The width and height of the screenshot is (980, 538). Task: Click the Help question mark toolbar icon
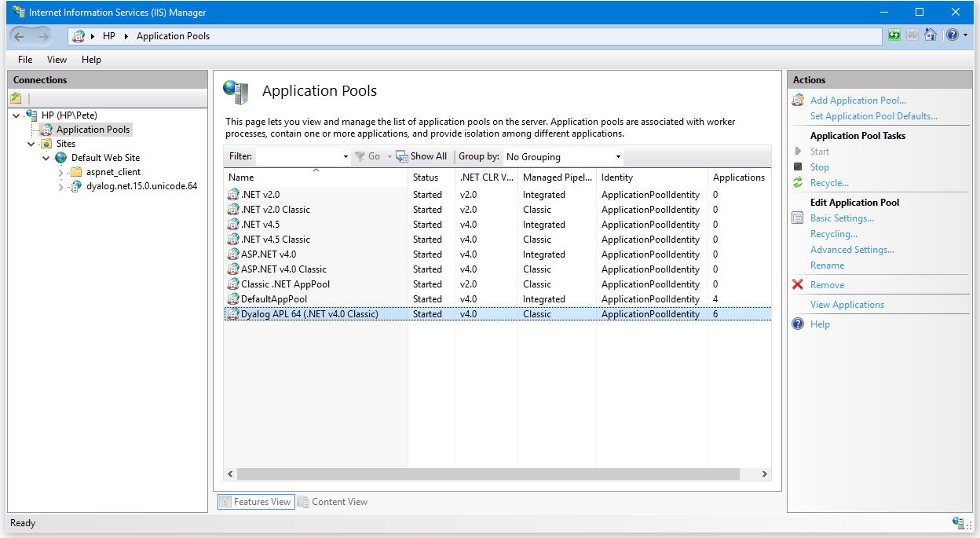(951, 35)
